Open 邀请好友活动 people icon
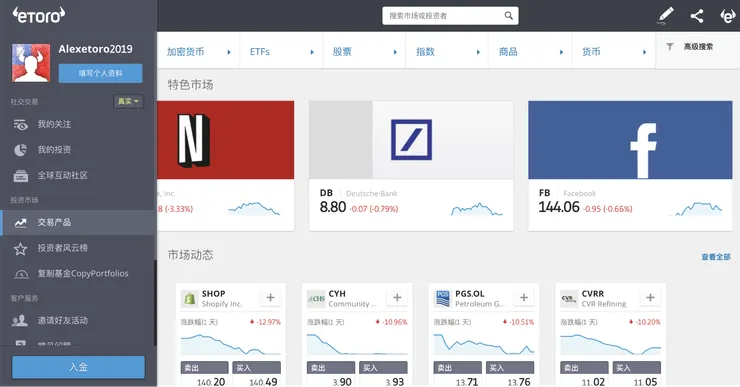This screenshot has height=387, width=740. pos(20,321)
